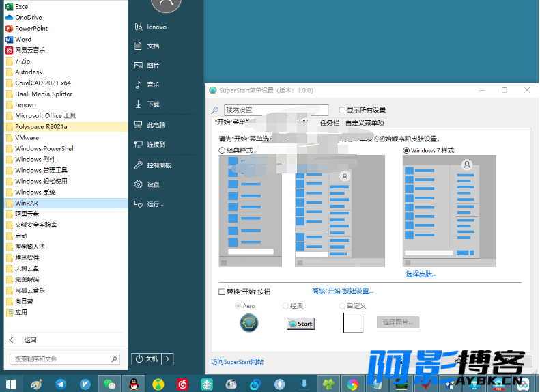Screen dimensions: 540x392
Task: Open 运行... in the start menu
Action: tap(150, 204)
